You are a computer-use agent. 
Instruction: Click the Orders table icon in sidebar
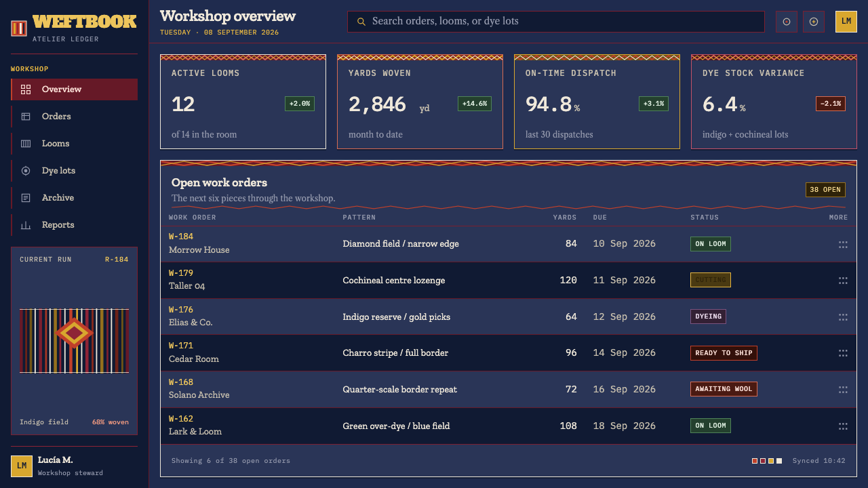pyautogui.click(x=26, y=117)
